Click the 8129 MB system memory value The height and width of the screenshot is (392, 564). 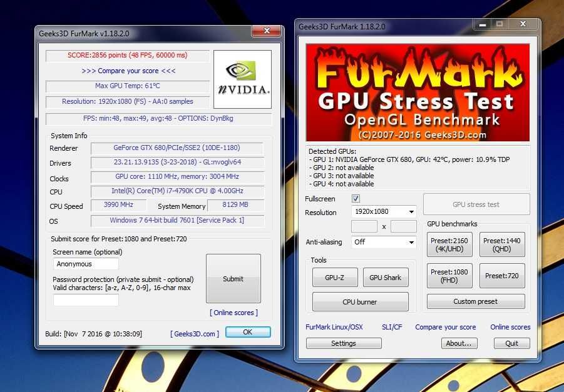tap(235, 205)
